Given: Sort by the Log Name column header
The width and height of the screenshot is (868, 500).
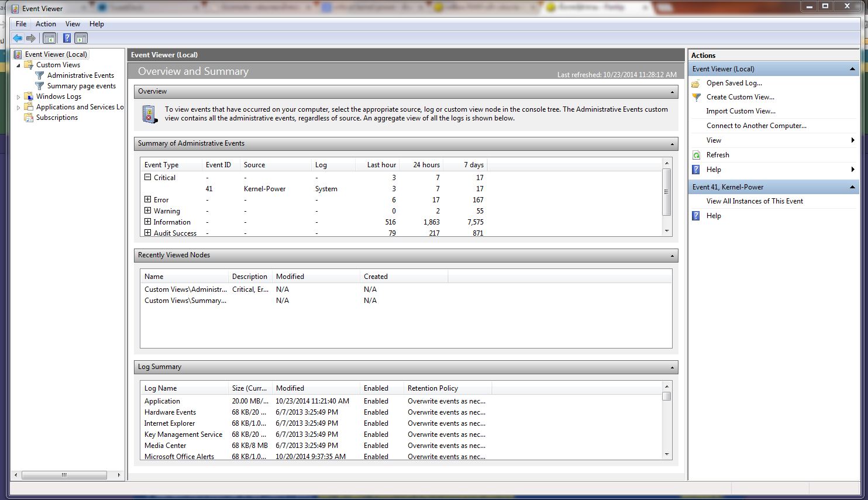Looking at the screenshot, I should click(185, 388).
